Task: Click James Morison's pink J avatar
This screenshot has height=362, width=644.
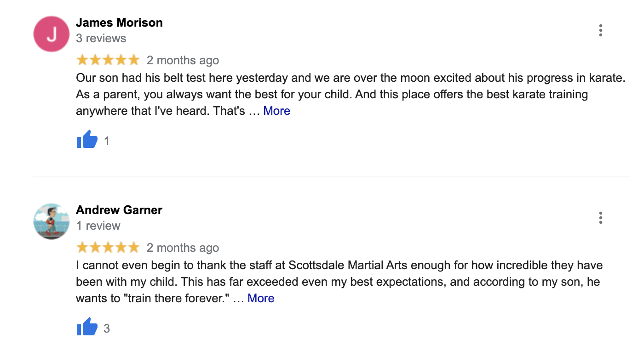Action: click(x=52, y=34)
